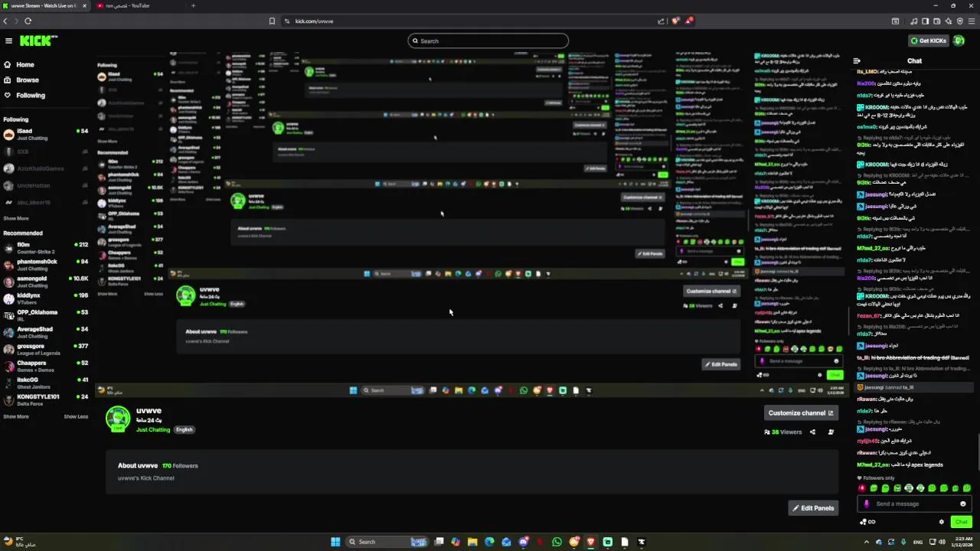Open recommended channel Chaappers

click(x=46, y=366)
